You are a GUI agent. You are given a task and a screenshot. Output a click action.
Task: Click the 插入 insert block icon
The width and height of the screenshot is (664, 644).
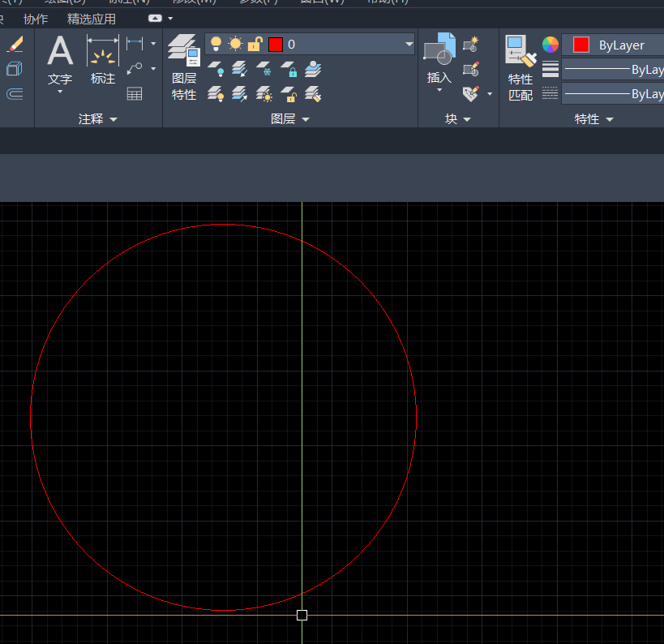pos(439,58)
